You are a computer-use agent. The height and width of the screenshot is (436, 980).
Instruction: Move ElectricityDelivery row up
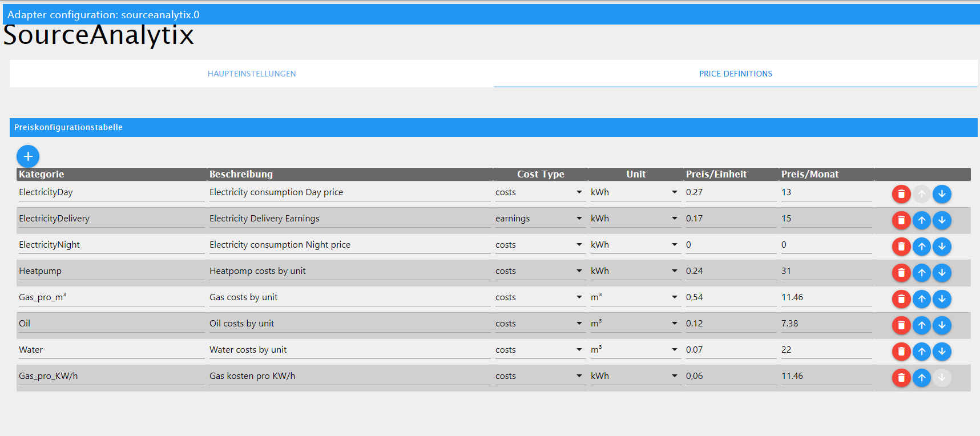pos(922,220)
